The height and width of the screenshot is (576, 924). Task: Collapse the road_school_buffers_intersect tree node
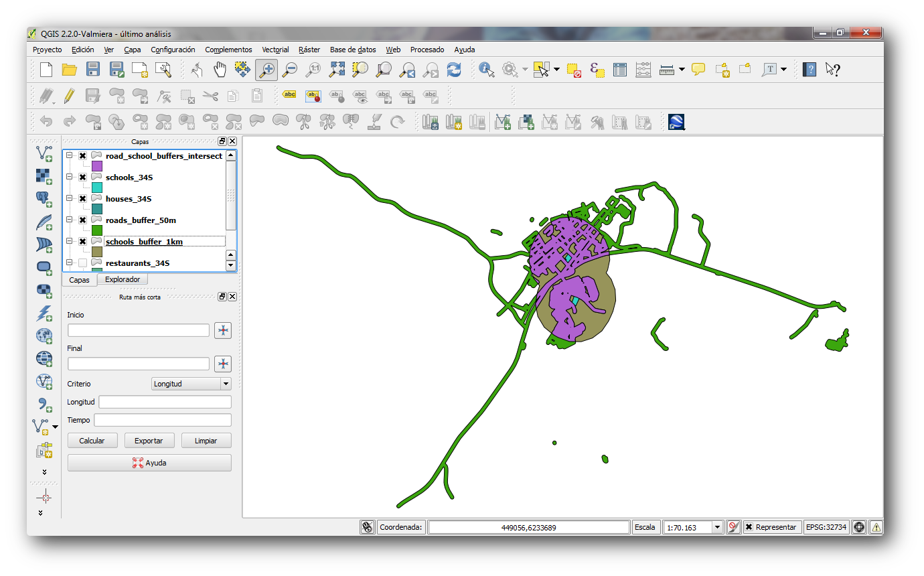click(69, 156)
